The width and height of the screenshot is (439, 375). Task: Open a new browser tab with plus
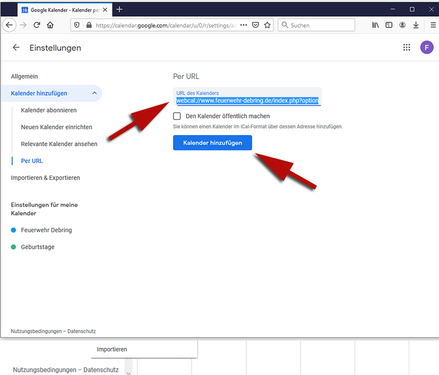point(119,10)
